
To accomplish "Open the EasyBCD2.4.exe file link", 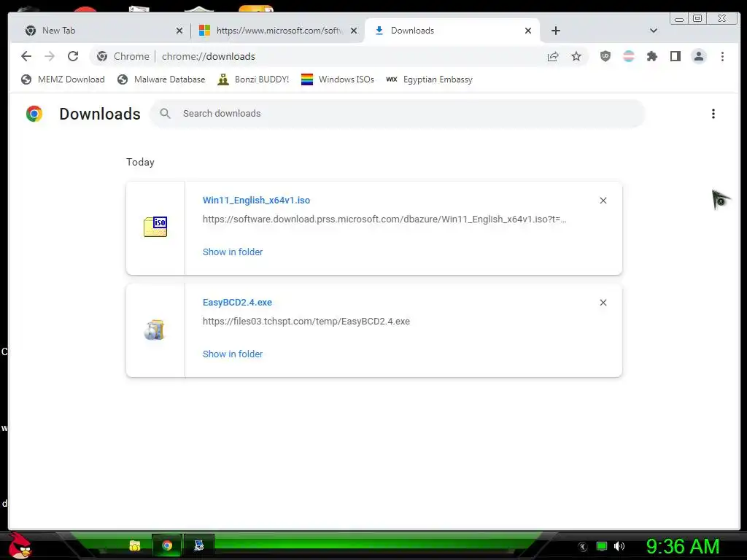I will pos(237,303).
